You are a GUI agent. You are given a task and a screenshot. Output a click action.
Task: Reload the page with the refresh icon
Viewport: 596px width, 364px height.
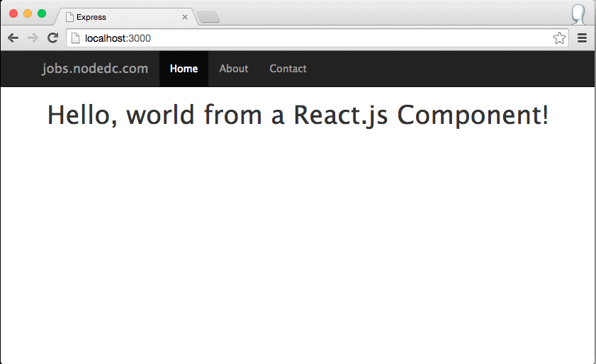click(x=52, y=38)
